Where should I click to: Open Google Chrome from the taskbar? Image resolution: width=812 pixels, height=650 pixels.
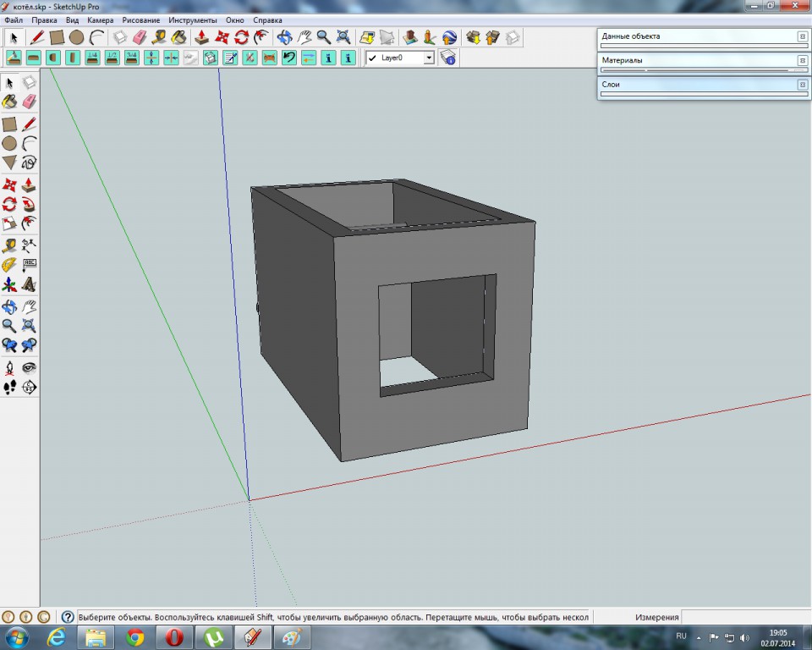[135, 636]
